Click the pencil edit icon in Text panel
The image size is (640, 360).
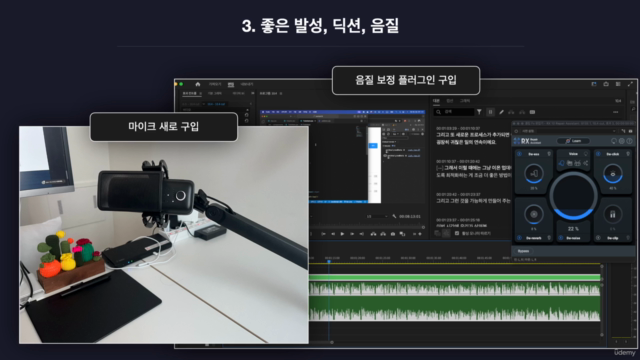coord(501,112)
